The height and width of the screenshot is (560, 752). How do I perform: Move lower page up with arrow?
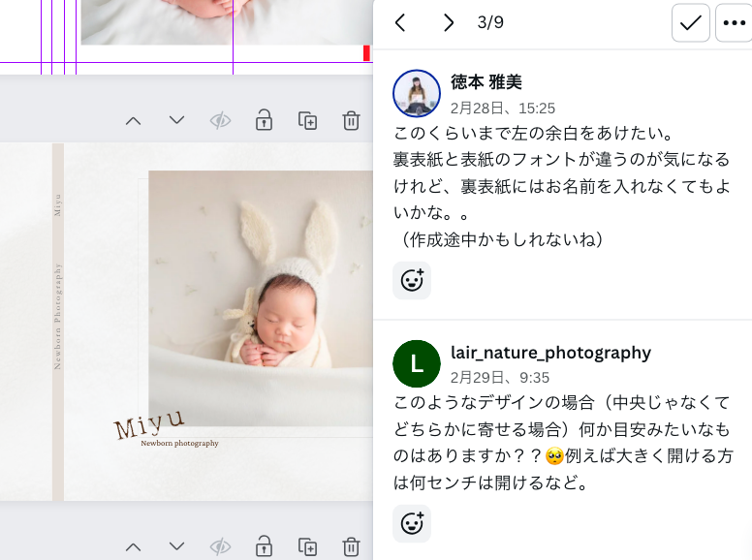pos(134,547)
